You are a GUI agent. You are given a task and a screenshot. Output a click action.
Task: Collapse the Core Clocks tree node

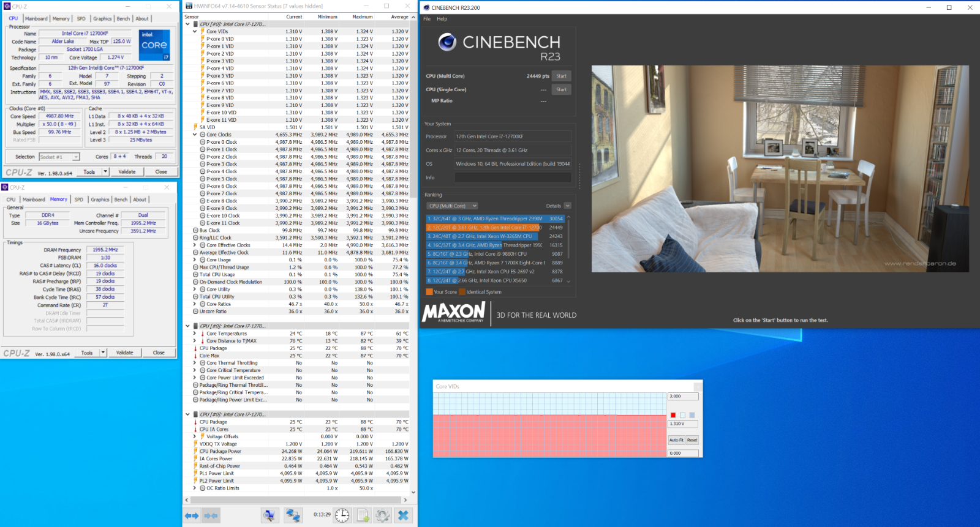coord(195,135)
